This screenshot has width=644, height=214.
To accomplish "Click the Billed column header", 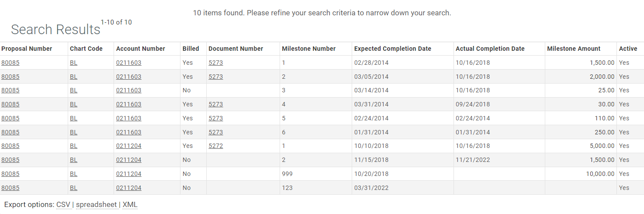I will coord(191,49).
